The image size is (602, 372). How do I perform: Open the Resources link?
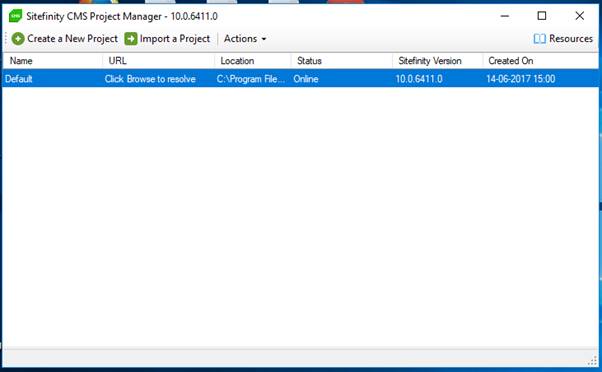(571, 39)
